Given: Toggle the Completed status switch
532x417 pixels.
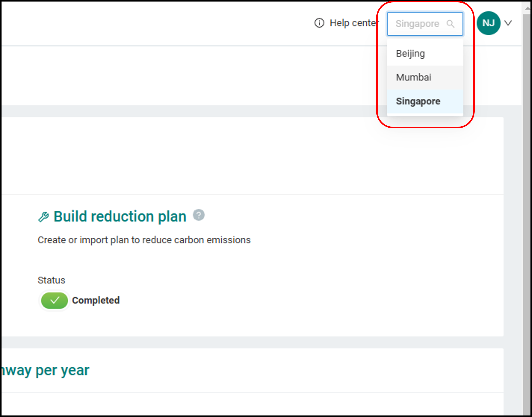Looking at the screenshot, I should 54,300.
